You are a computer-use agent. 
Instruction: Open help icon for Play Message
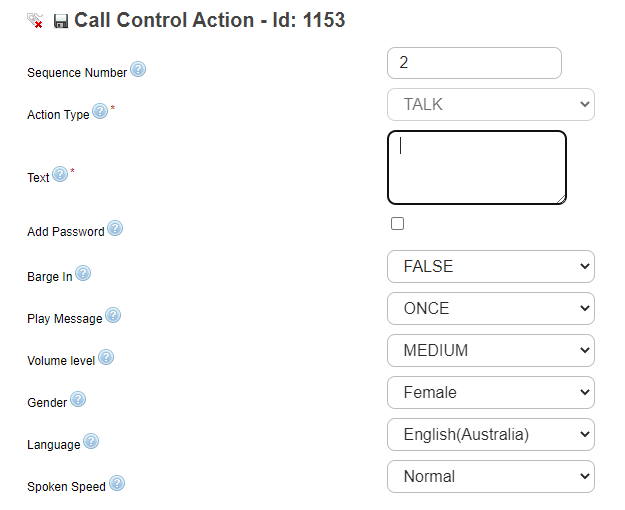pos(113,316)
